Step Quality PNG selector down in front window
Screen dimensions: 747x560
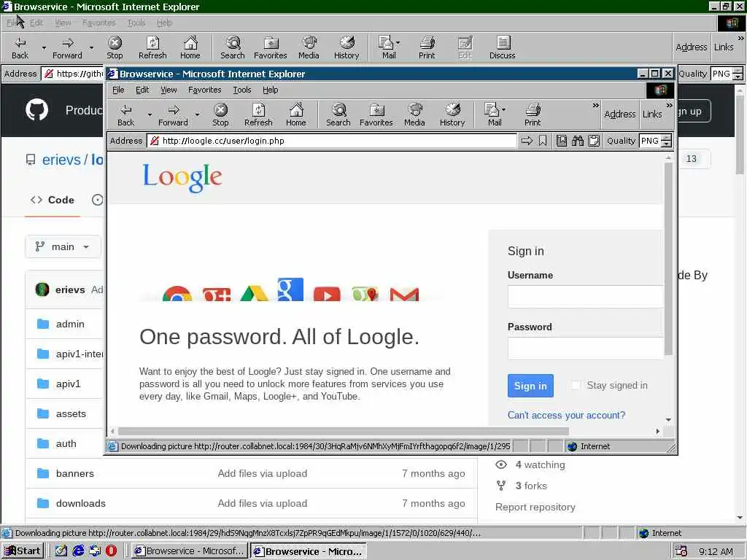tap(667, 144)
